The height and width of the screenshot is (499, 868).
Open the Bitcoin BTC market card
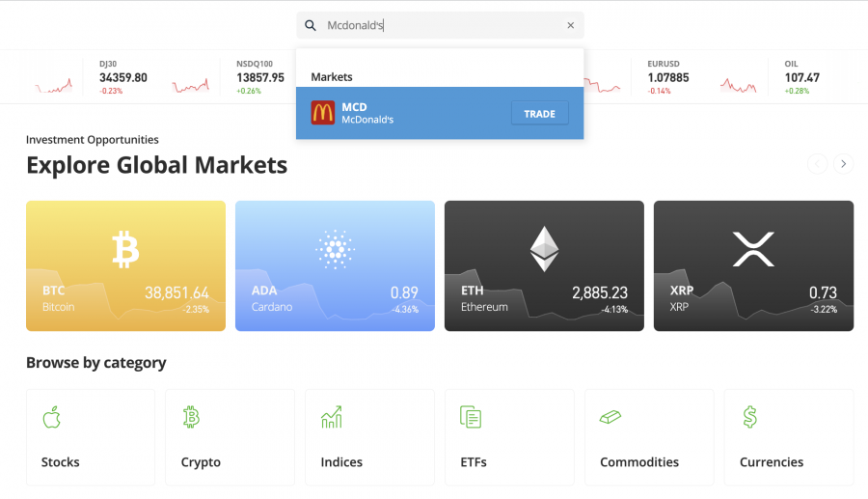click(x=125, y=265)
